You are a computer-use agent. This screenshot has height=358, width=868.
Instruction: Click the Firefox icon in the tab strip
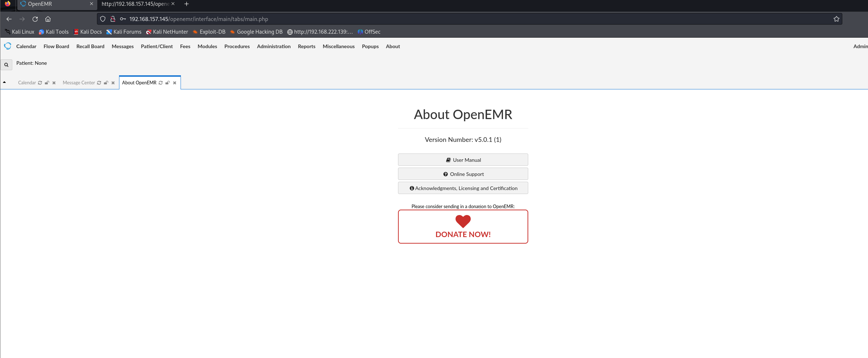click(x=8, y=4)
